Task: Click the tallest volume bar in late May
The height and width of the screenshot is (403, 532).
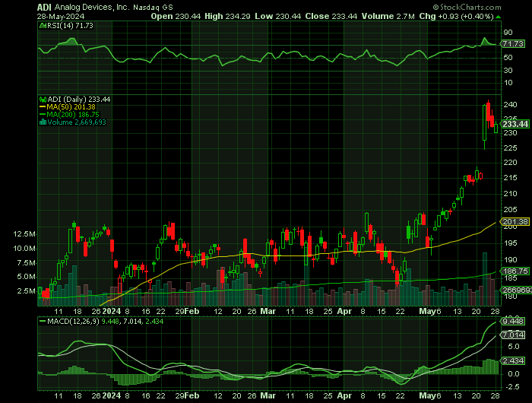Action: click(x=485, y=279)
